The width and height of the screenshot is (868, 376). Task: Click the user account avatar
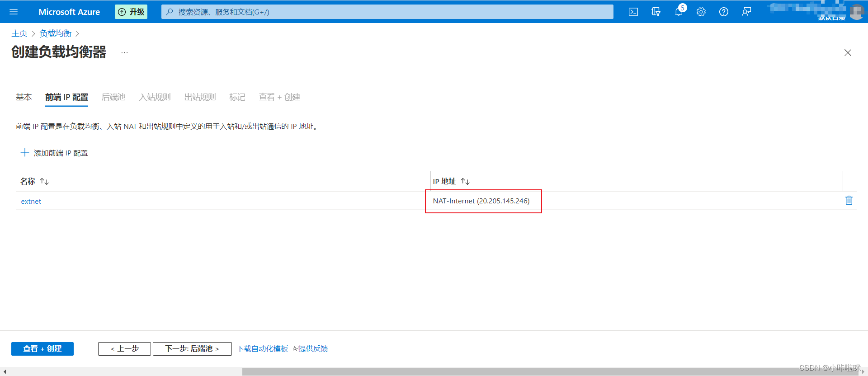[857, 12]
